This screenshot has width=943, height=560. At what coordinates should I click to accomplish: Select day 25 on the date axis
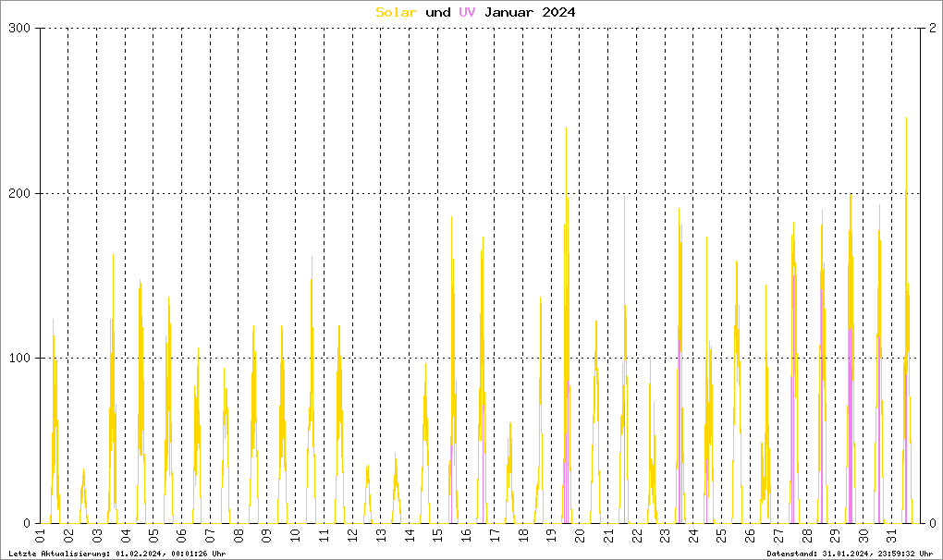point(721,536)
